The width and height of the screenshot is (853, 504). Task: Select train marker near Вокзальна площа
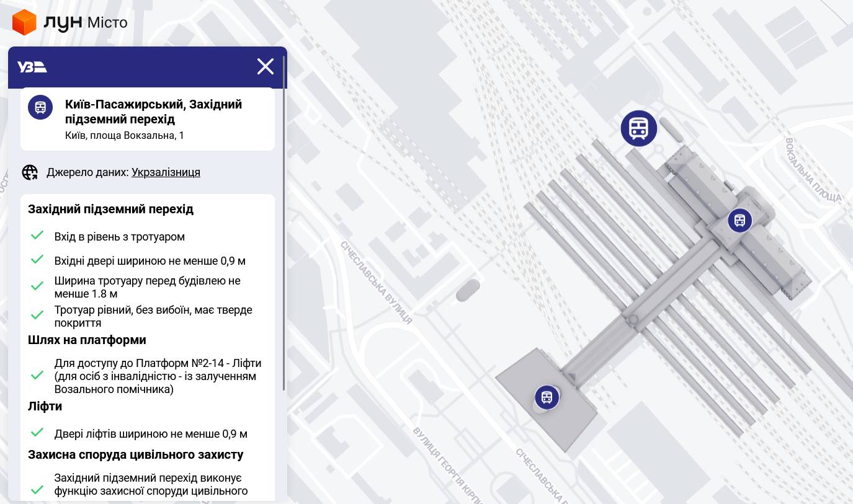point(739,220)
